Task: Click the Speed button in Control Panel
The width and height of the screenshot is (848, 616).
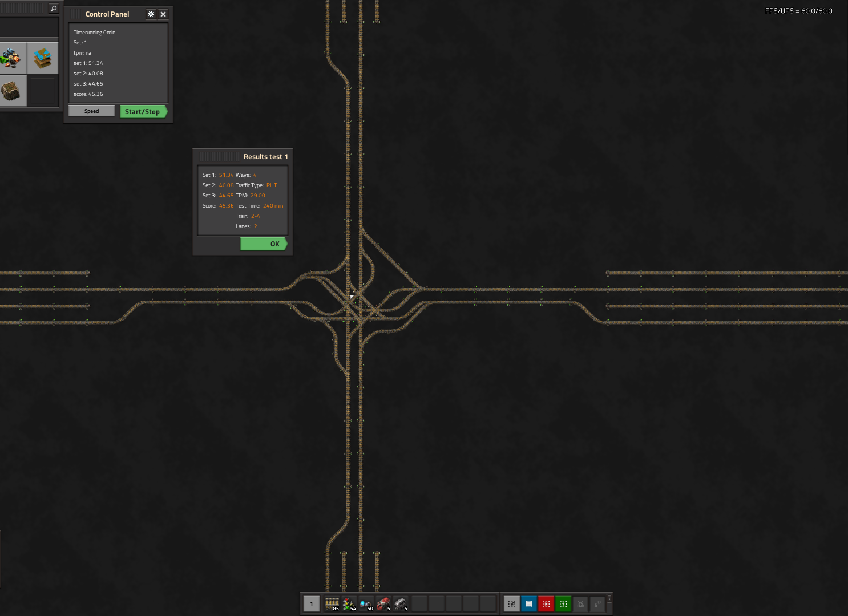Action: tap(91, 111)
